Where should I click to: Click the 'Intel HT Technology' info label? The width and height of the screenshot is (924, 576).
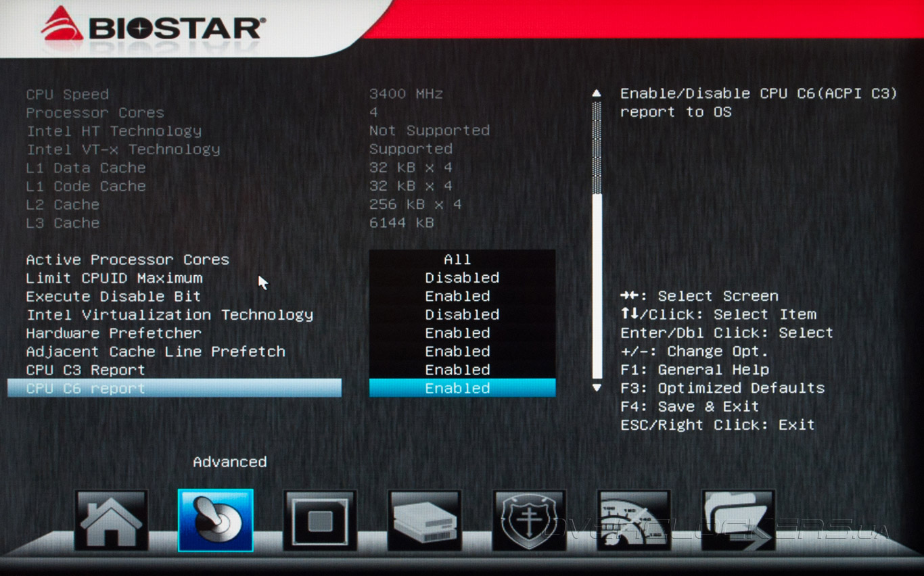[x=114, y=130]
